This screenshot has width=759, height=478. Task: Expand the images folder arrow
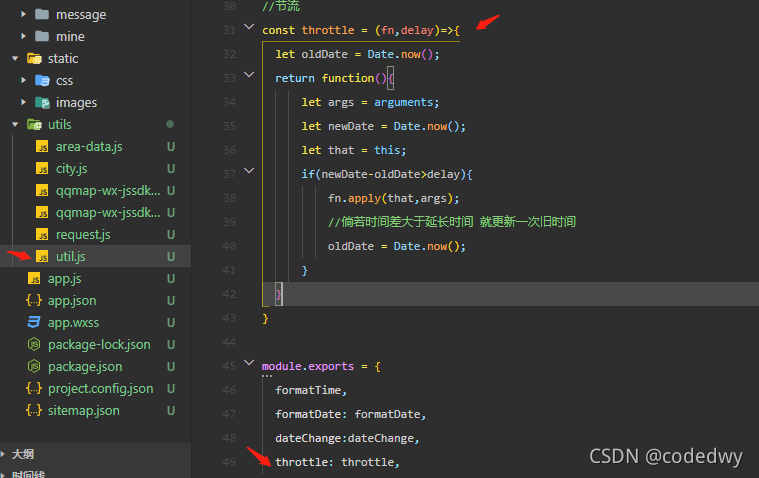(23, 102)
